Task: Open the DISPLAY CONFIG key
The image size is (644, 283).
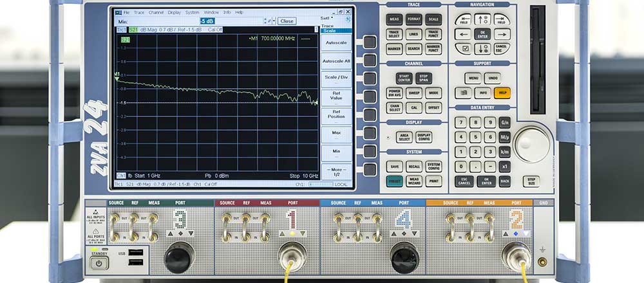Action: point(424,137)
